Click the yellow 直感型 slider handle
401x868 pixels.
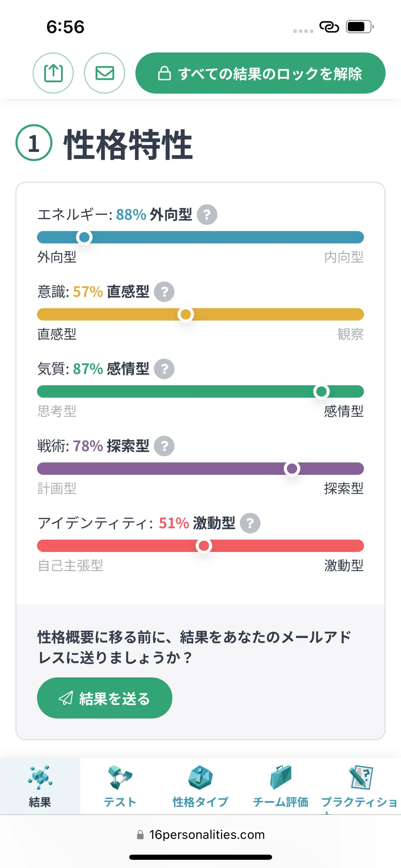click(186, 314)
